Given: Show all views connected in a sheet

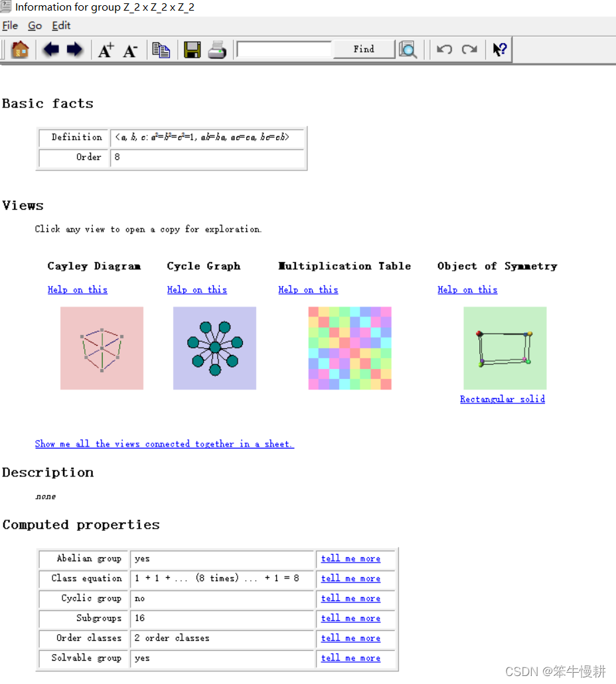Looking at the screenshot, I should point(165,444).
